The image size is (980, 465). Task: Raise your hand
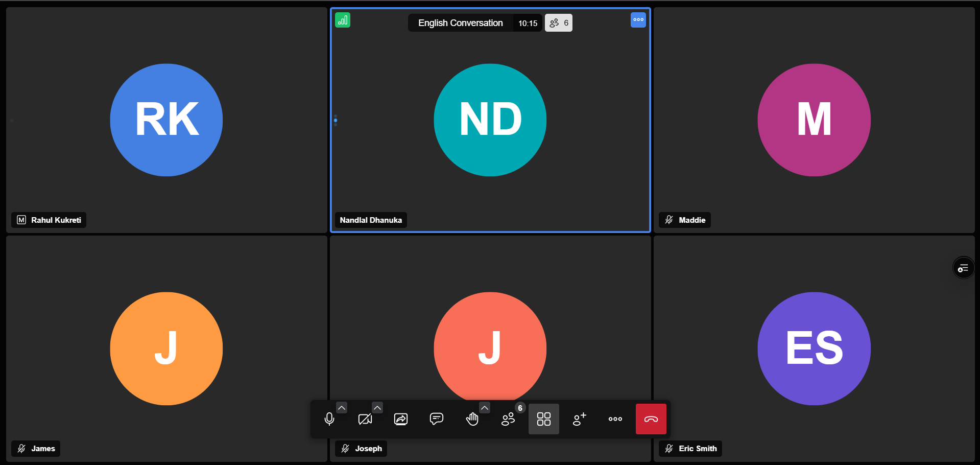point(472,419)
